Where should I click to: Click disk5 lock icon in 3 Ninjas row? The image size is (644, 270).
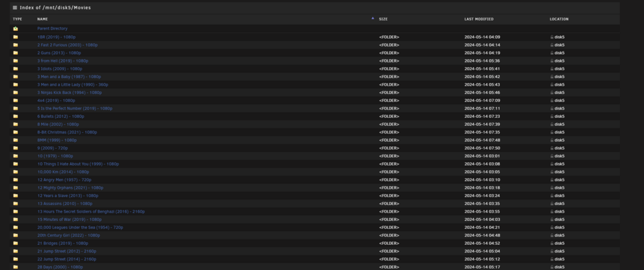(552, 92)
